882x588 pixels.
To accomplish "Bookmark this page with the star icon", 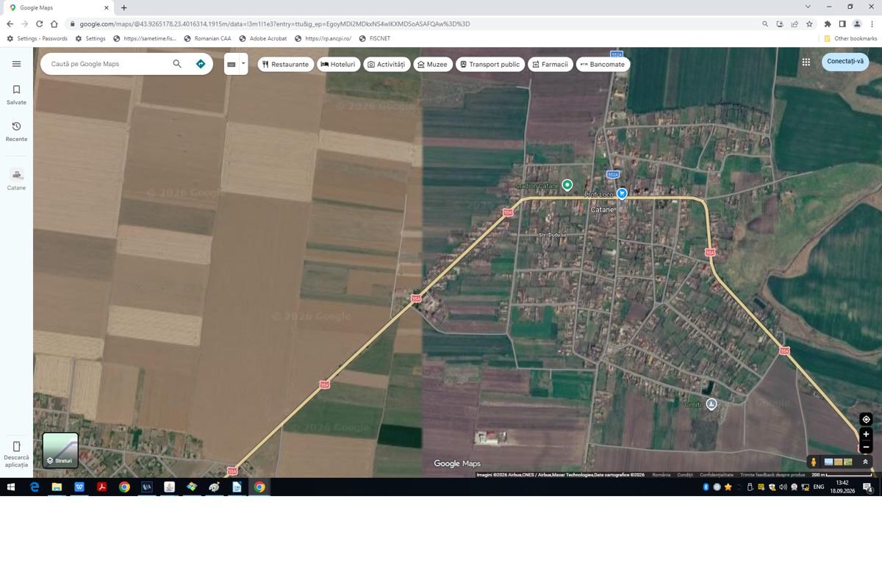I will point(809,24).
